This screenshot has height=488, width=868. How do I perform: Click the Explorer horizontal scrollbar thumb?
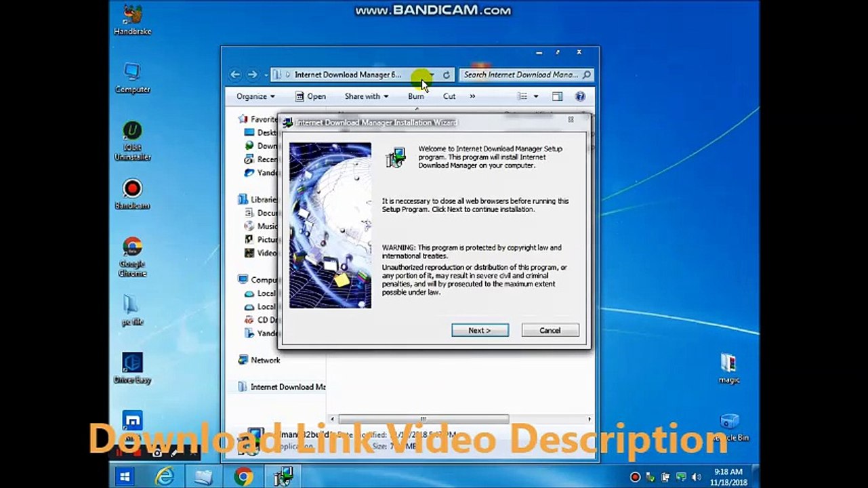423,420
